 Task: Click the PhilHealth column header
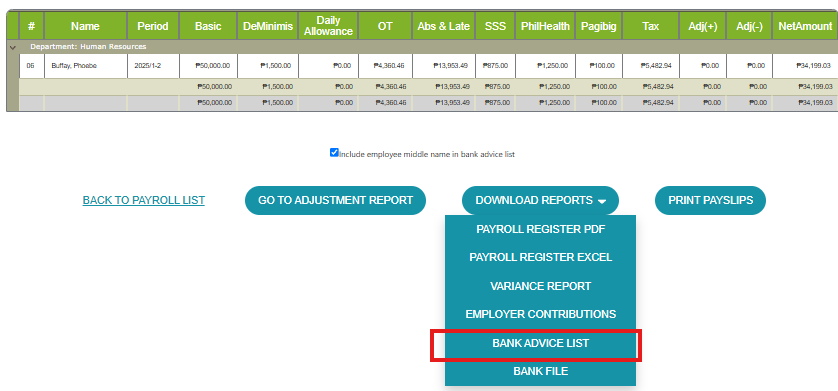(x=545, y=26)
